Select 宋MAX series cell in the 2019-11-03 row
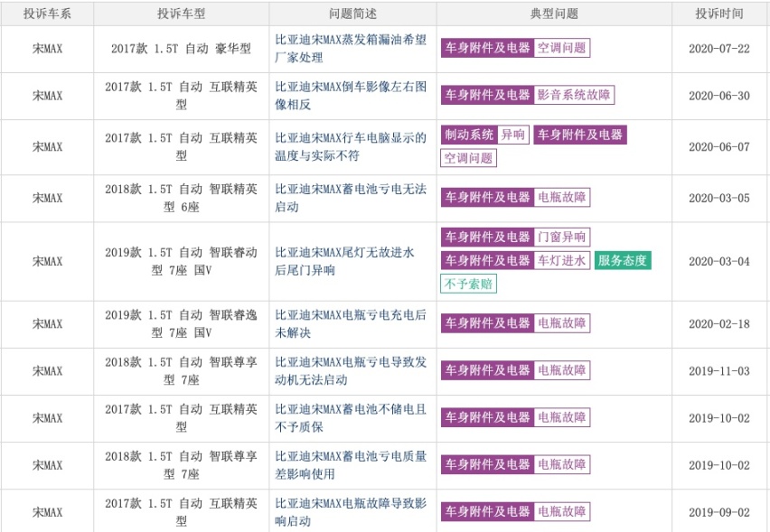Image resolution: width=770 pixels, height=532 pixels. [x=47, y=370]
